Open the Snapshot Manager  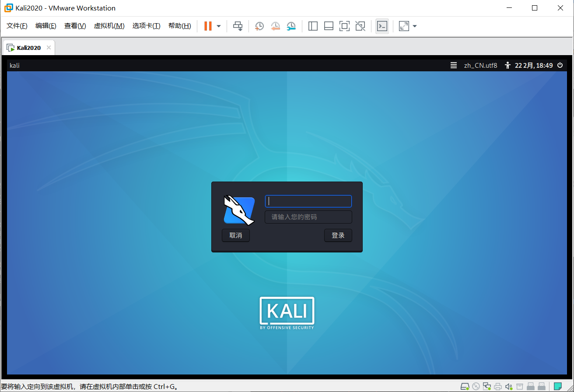291,26
